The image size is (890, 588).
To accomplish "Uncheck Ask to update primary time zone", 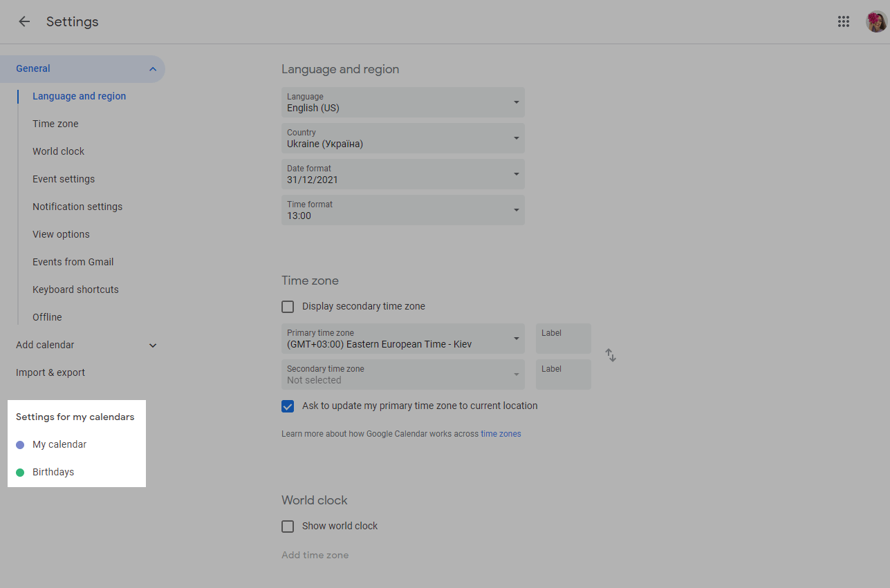I will pyautogui.click(x=288, y=406).
